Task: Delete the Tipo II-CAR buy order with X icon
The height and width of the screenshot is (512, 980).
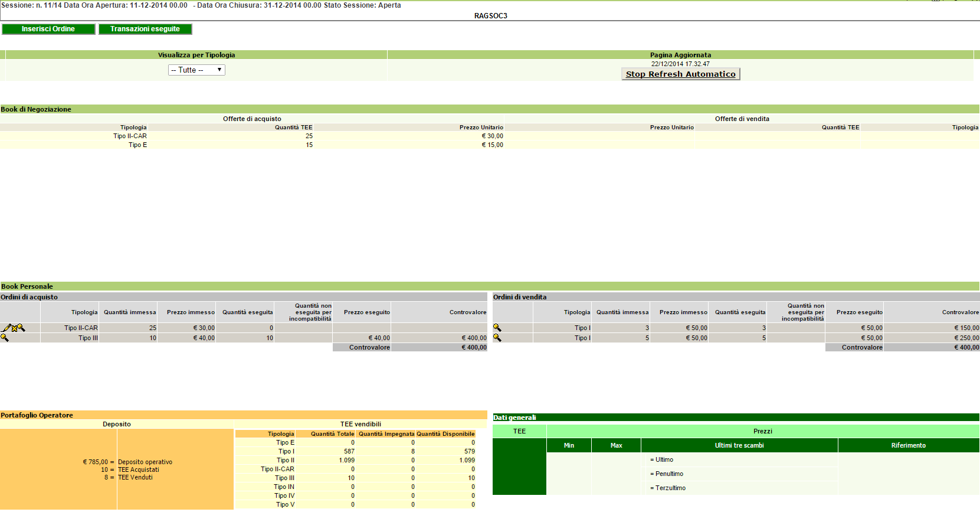Action: click(14, 328)
